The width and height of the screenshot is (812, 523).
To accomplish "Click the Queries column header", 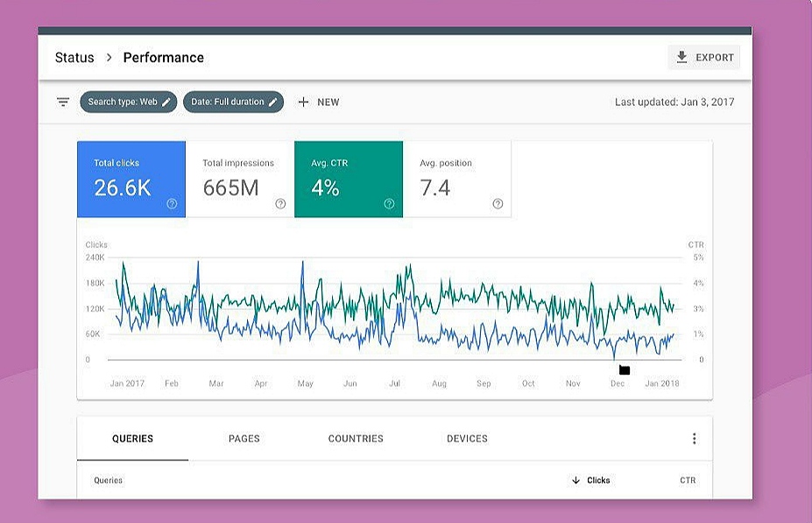I will pyautogui.click(x=109, y=480).
